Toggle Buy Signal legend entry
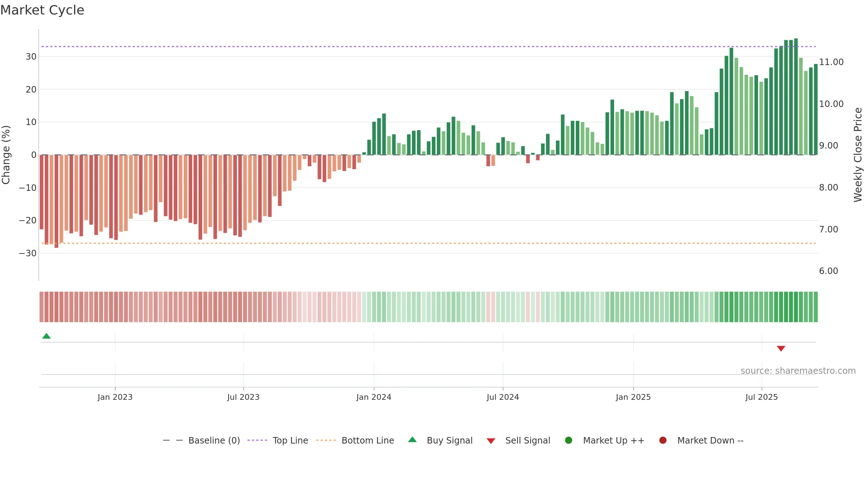Image resolution: width=868 pixels, height=488 pixels. tap(440, 440)
